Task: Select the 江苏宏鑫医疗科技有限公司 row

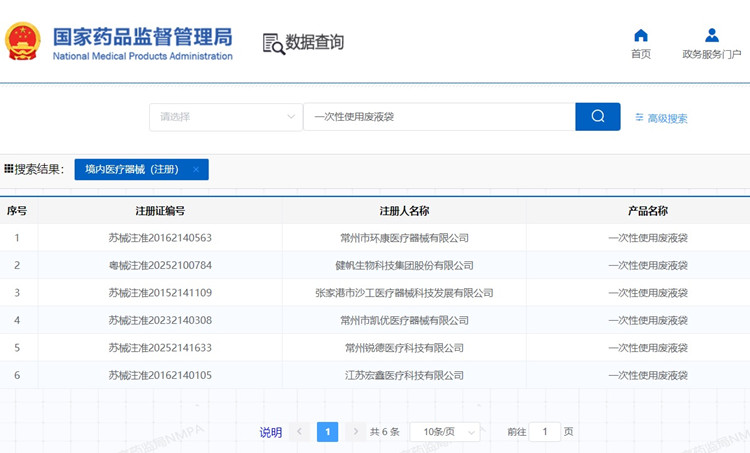Action: (404, 375)
